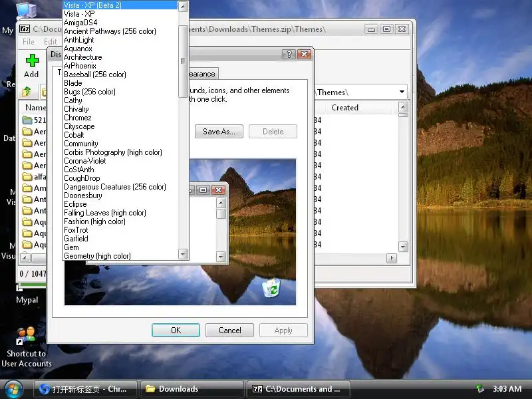The image size is (532, 399).
Task: Choose Corbis Photography (high color)
Action: point(120,152)
